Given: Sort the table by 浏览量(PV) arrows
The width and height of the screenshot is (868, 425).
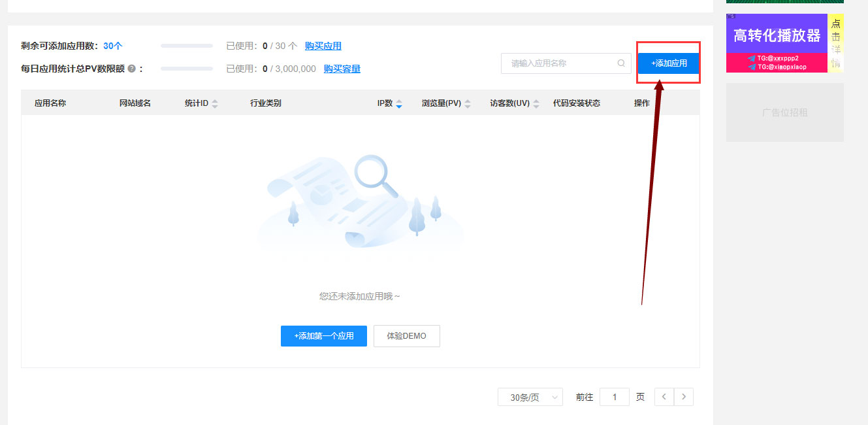Looking at the screenshot, I should coord(468,103).
